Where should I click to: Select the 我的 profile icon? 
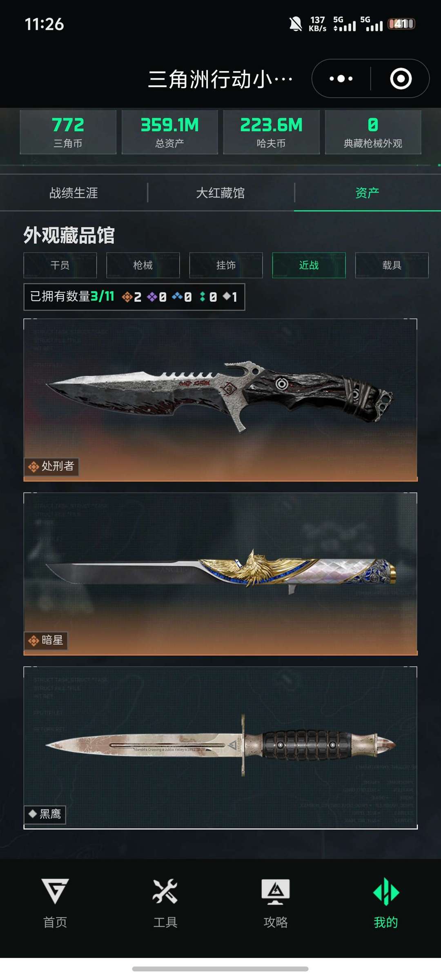point(386,891)
